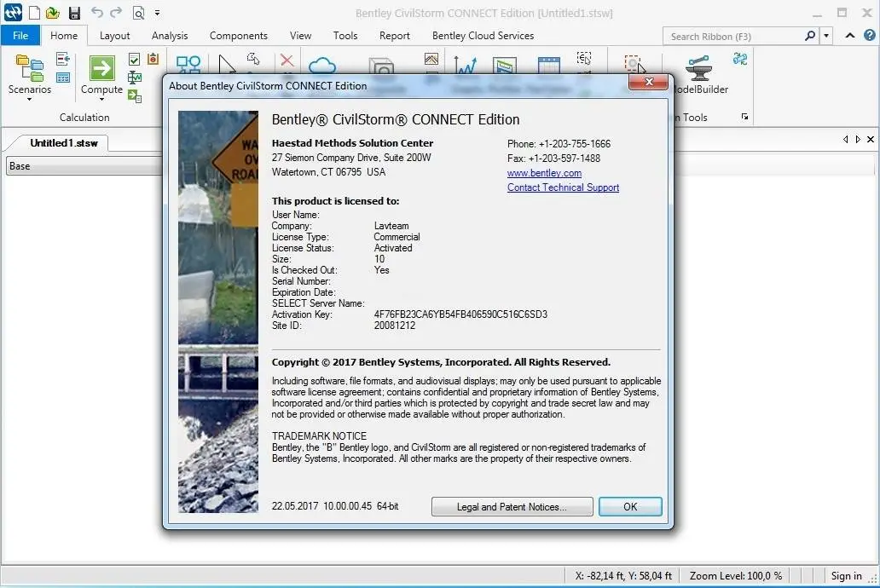Undo the last action
The width and height of the screenshot is (880, 588).
(x=97, y=12)
